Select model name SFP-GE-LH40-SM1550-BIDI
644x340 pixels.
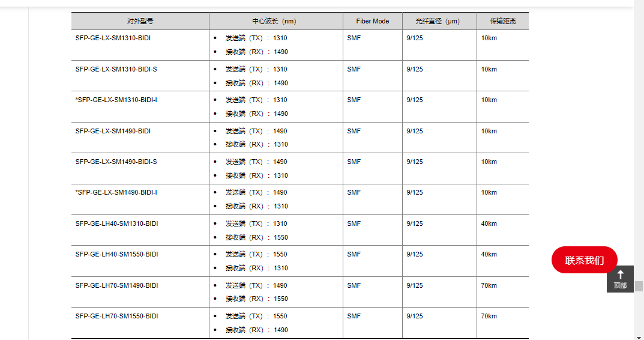coord(116,254)
